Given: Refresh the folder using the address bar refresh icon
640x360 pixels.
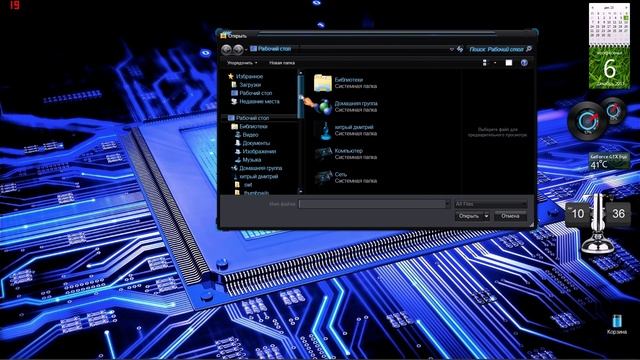Looking at the screenshot, I should pyautogui.click(x=460, y=49).
